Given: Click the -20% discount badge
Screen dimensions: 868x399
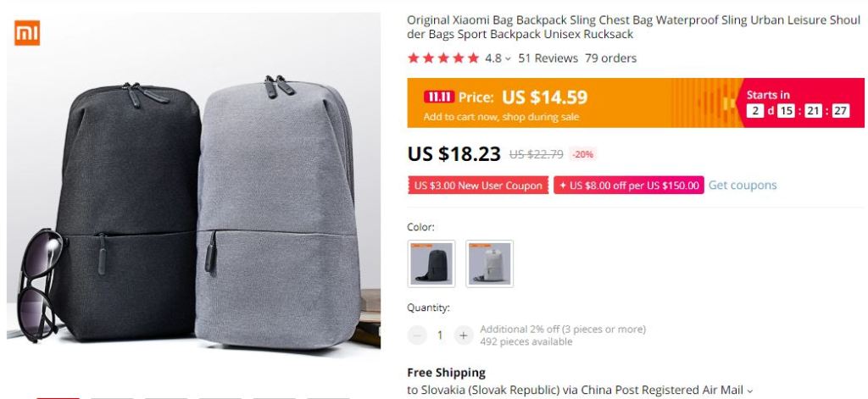Looking at the screenshot, I should coord(583,154).
